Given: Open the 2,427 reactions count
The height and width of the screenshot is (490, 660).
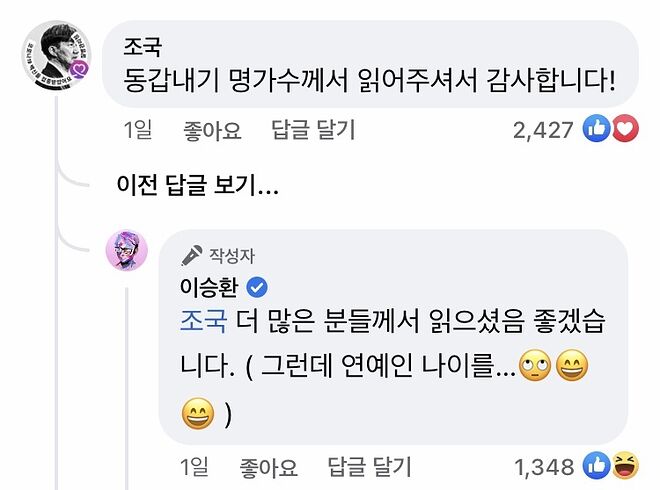Looking at the screenshot, I should click(544, 130).
